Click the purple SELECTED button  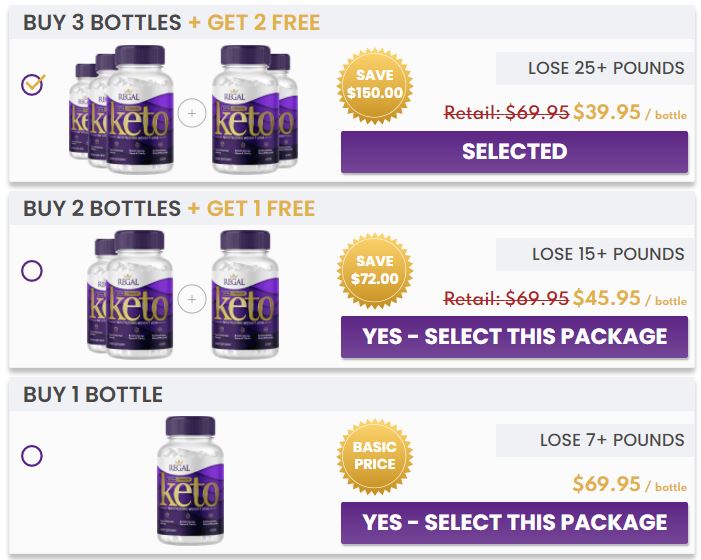click(514, 152)
